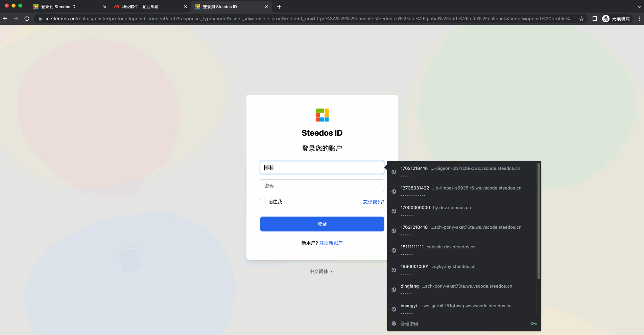
Task: Click the 登录您的账户 heading
Action: 322,148
